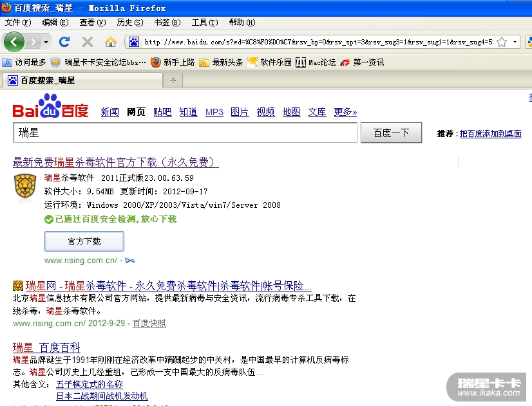Open result 瑞星网 - 瑞星杀毒软件
532x406 pixels.
pos(168,286)
